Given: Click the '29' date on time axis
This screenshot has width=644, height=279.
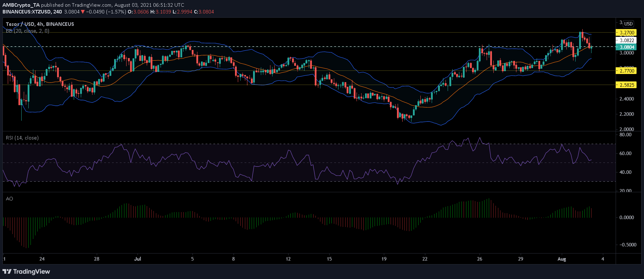Looking at the screenshot, I should pyautogui.click(x=521, y=259).
